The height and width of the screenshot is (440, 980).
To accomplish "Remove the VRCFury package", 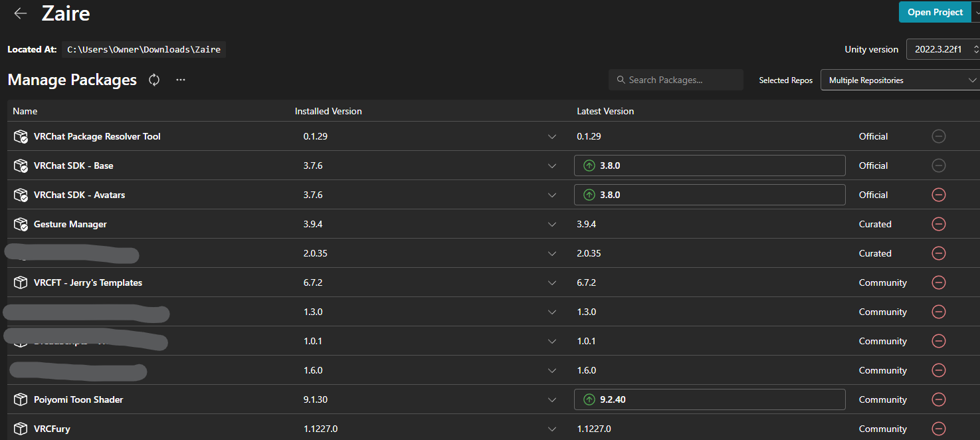I will pos(939,429).
